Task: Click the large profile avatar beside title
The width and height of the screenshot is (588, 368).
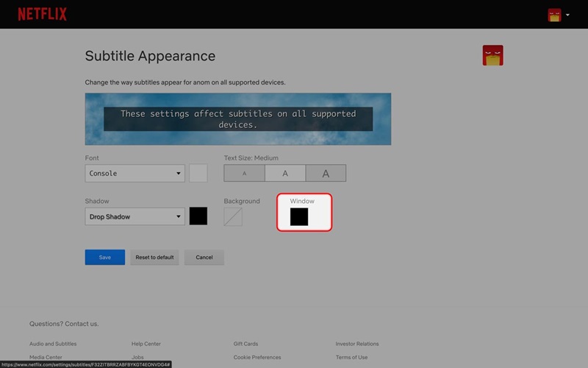Action: (492, 55)
